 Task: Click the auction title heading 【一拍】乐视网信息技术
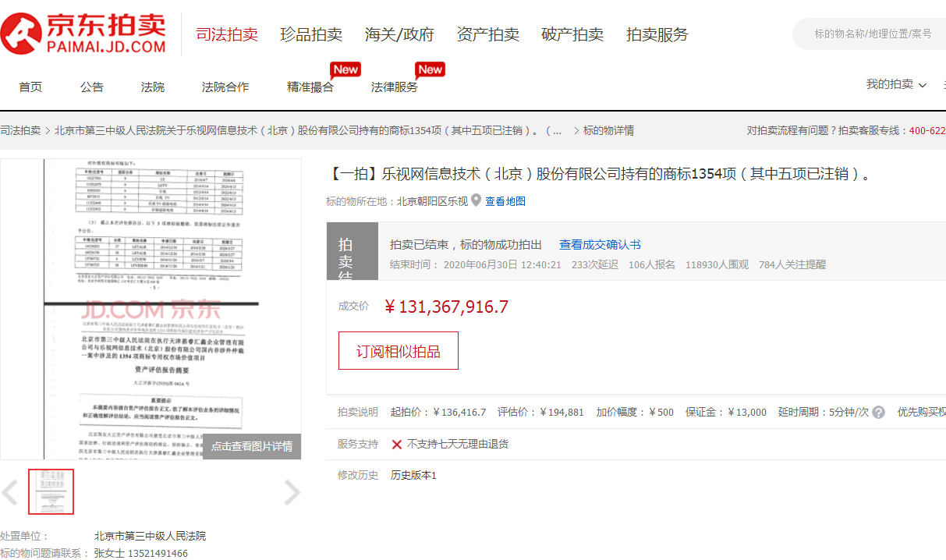coord(599,173)
